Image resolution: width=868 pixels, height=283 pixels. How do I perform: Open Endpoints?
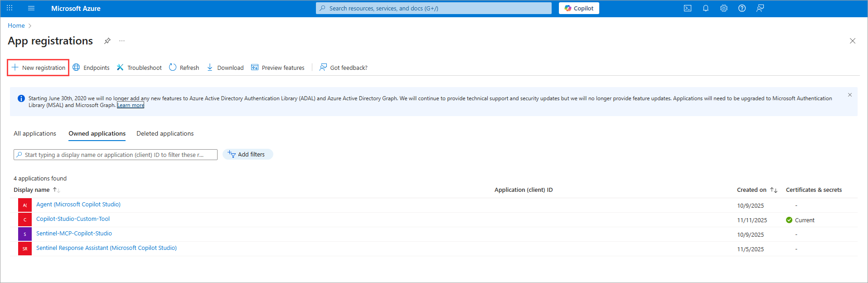pyautogui.click(x=91, y=68)
